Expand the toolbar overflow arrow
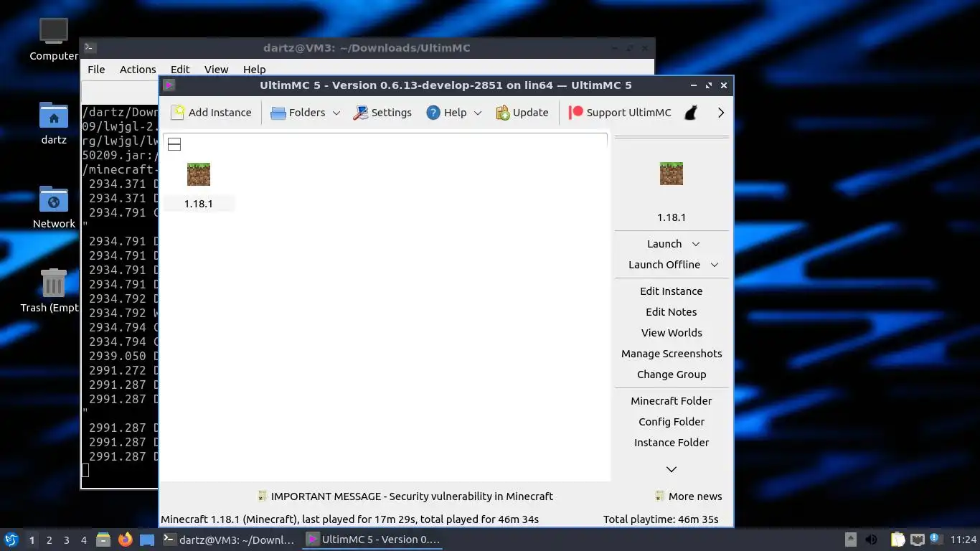Viewport: 980px width, 551px height. [x=721, y=113]
